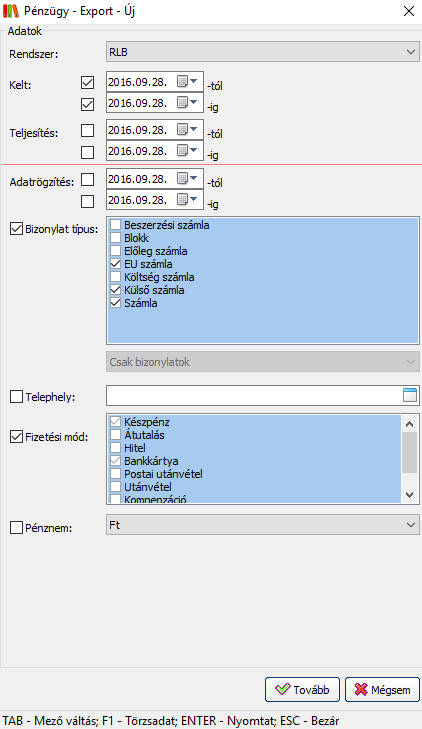Click the Tovább button
Image resolution: width=422 pixels, height=729 pixels.
(302, 689)
